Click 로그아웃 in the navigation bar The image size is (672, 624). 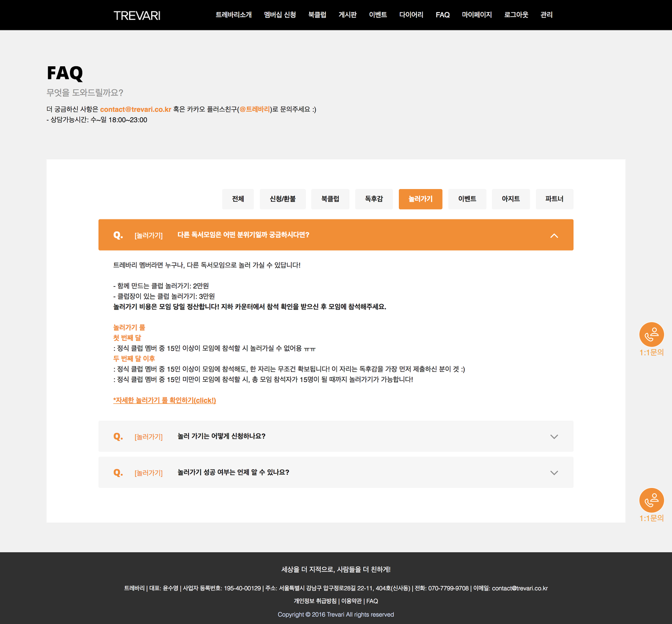[516, 15]
